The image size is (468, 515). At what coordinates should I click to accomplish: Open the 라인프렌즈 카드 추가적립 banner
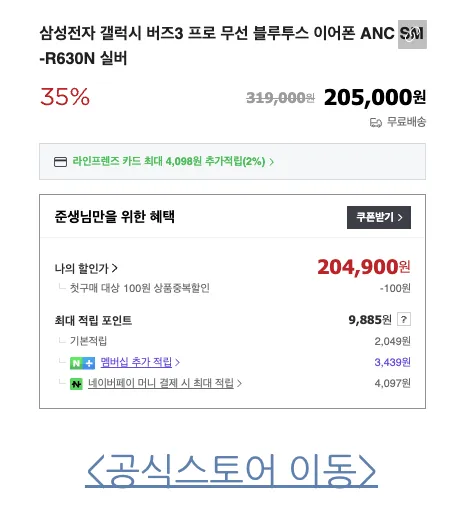coord(232,162)
